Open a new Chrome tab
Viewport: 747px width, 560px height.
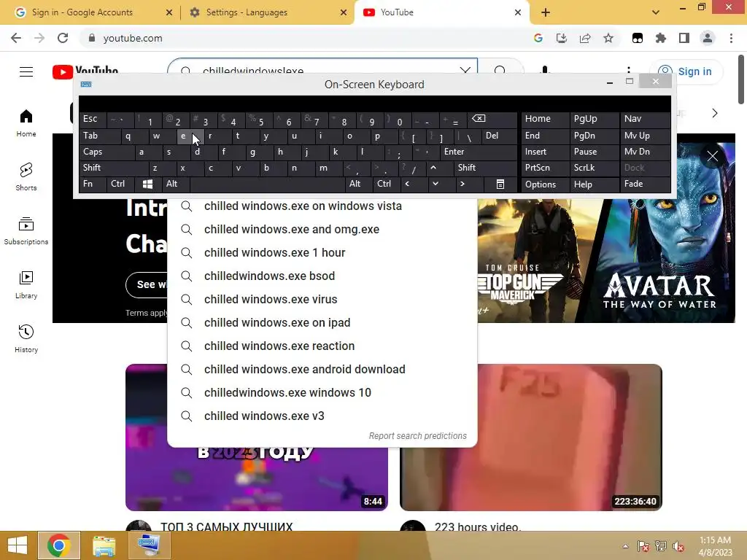(546, 12)
